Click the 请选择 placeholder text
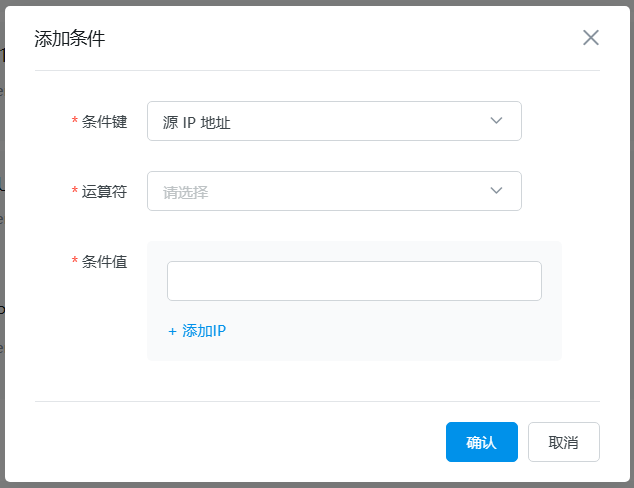This screenshot has height=488, width=634. click(x=185, y=192)
